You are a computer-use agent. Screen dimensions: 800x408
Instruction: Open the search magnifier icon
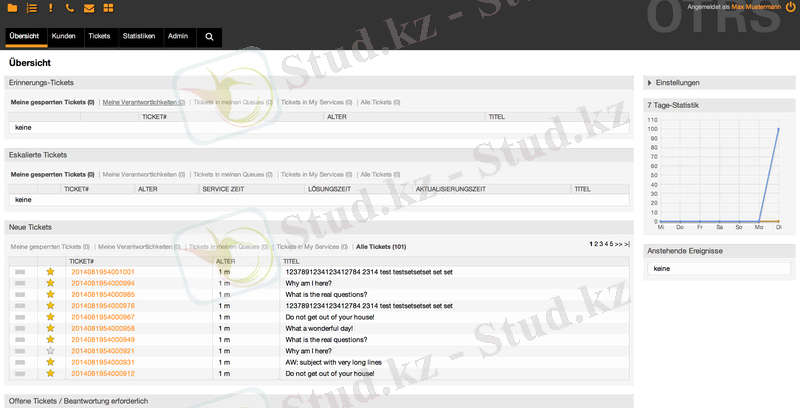209,37
